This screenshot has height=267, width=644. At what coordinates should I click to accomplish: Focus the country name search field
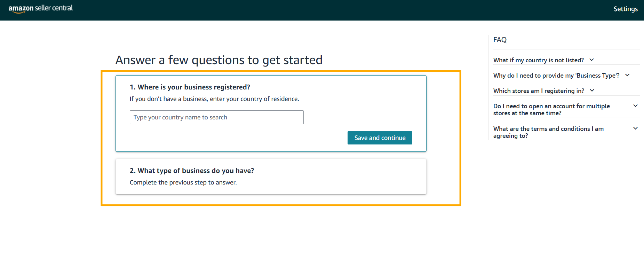tap(216, 117)
